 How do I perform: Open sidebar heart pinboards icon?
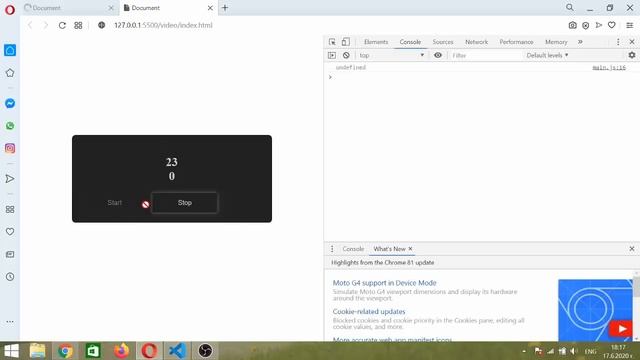click(x=10, y=231)
